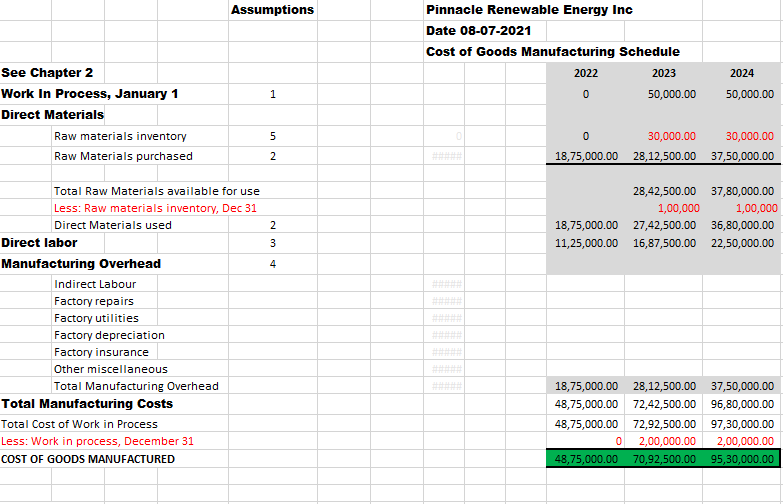Select Total Raw Materials available for use
This screenshot has width=783, height=504.
click(x=157, y=191)
